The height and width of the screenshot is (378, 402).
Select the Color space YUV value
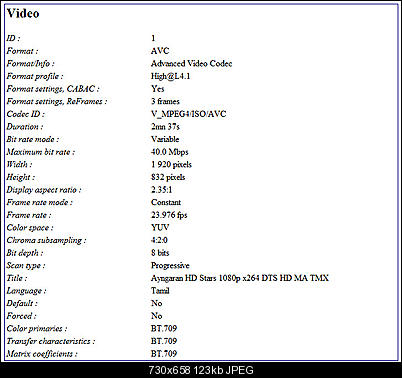tap(160, 228)
